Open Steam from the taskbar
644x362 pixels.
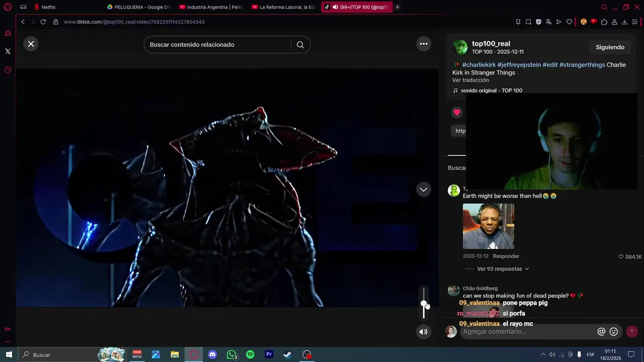pyautogui.click(x=287, y=354)
